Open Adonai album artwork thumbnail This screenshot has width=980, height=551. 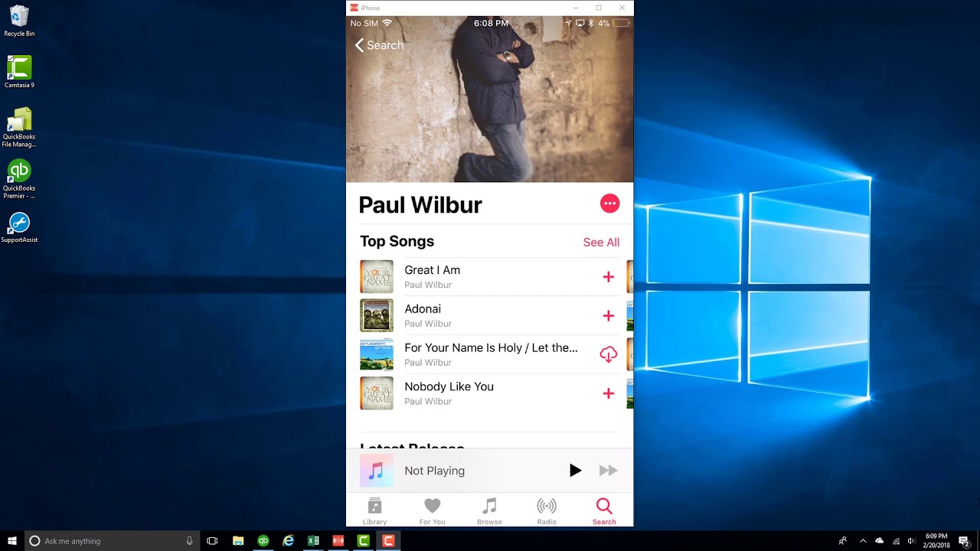[377, 315]
